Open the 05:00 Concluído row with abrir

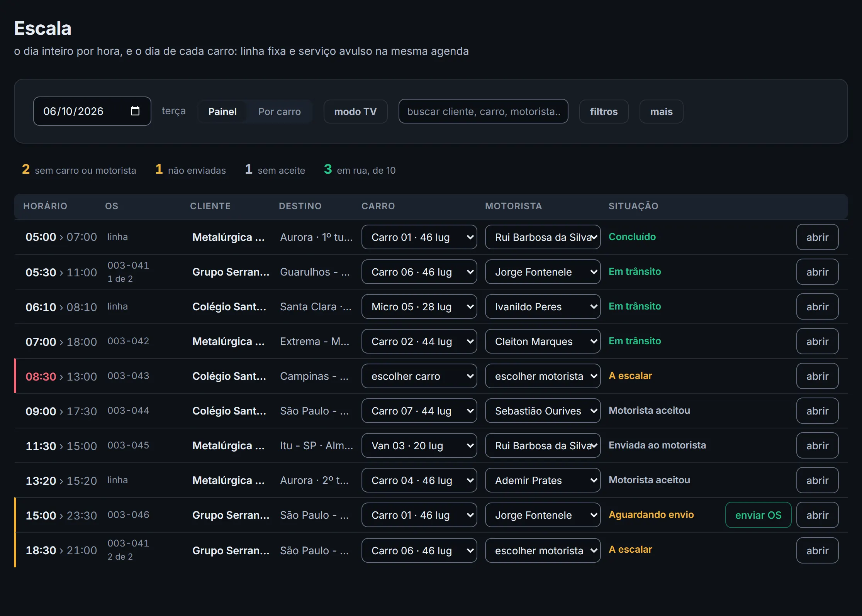[817, 237]
